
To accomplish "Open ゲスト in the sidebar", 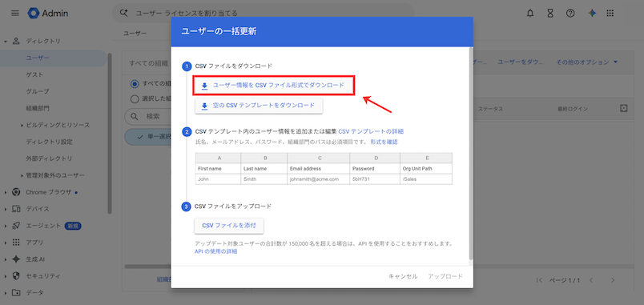I will coord(34,74).
